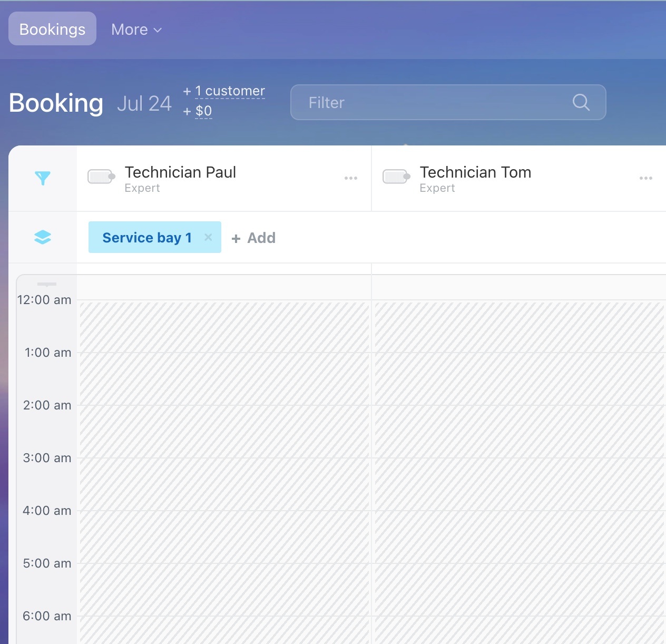This screenshot has width=666, height=644.
Task: Select the Service bay 1 tag
Action: click(146, 238)
